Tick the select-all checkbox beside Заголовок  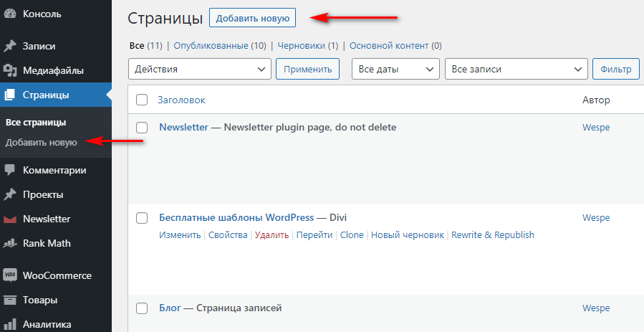tap(142, 100)
